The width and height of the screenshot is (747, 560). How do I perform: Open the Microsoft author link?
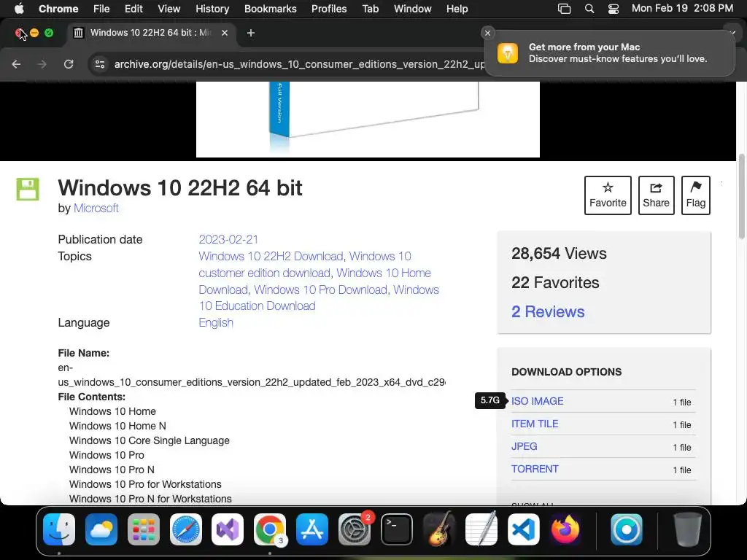(96, 208)
